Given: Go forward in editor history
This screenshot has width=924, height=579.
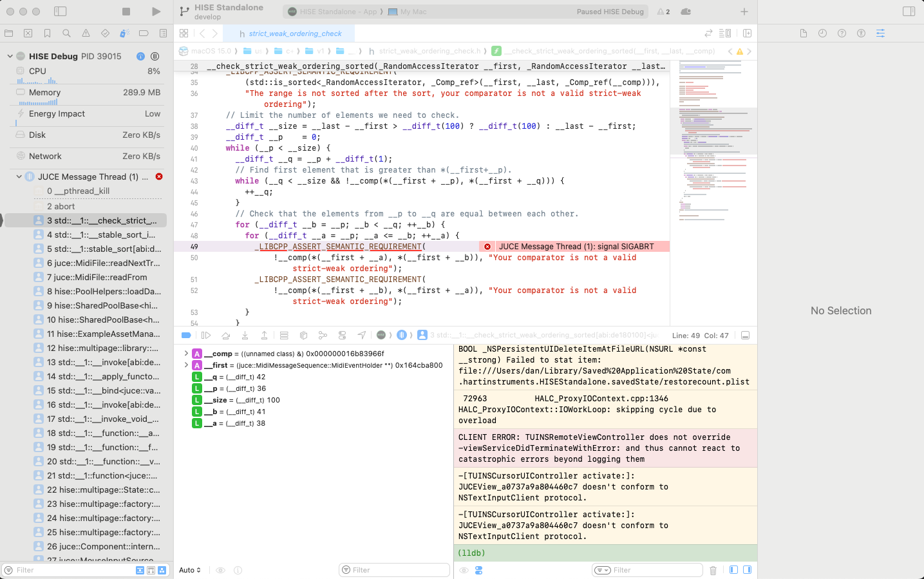Looking at the screenshot, I should click(215, 33).
